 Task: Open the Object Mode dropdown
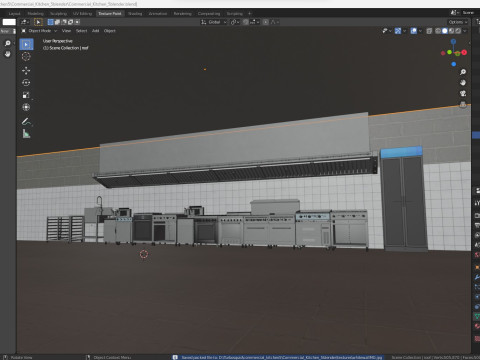39,31
